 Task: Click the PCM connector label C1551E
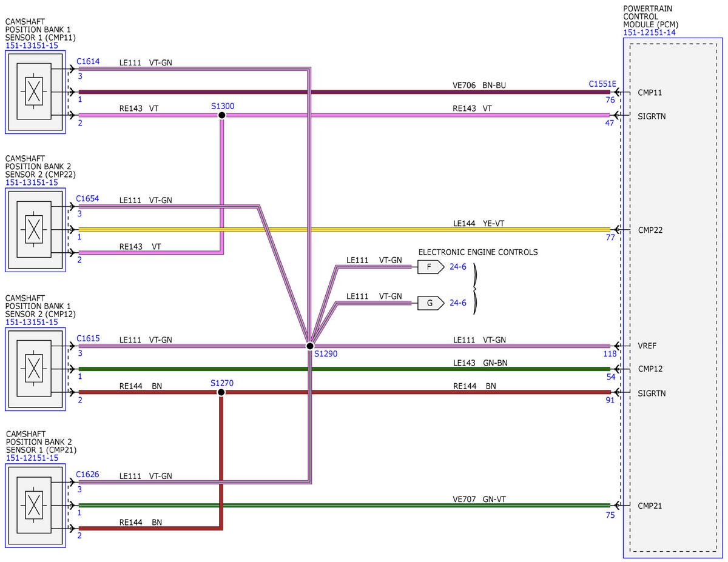pyautogui.click(x=602, y=84)
